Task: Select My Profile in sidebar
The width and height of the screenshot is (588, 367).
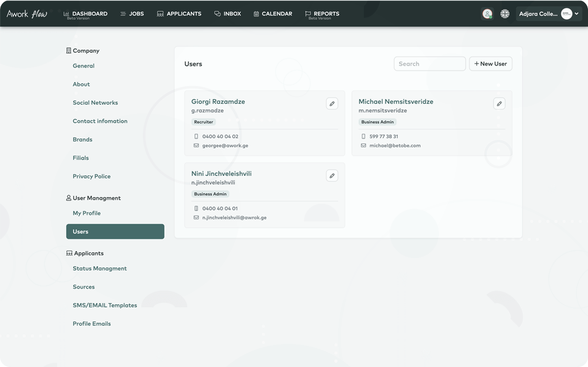Action: pyautogui.click(x=86, y=213)
